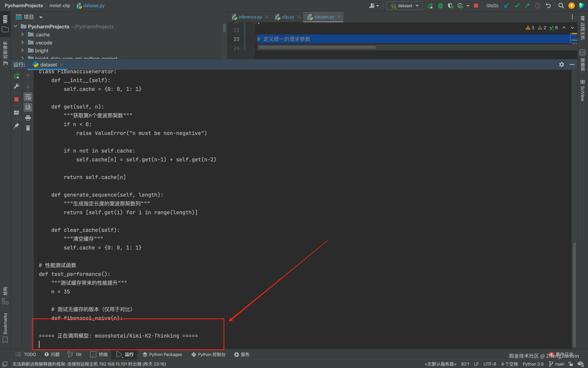Open the 终端 terminal tool window
The width and height of the screenshot is (588, 368).
pyautogui.click(x=99, y=354)
